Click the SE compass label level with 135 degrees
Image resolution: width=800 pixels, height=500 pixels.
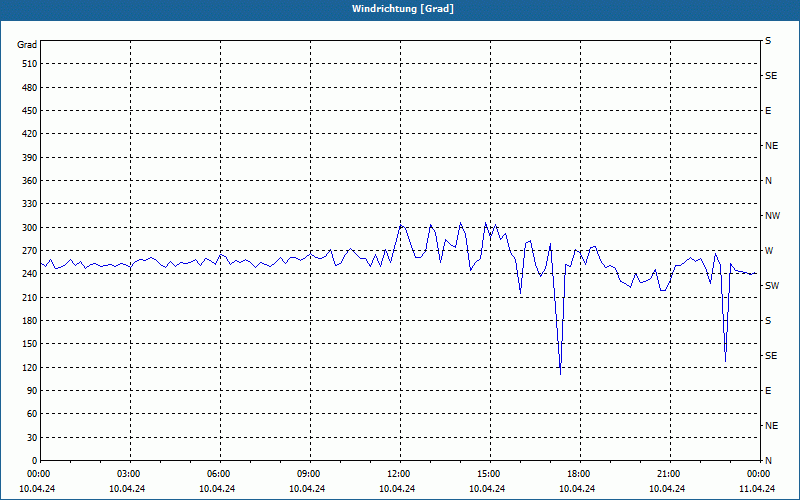(771, 356)
